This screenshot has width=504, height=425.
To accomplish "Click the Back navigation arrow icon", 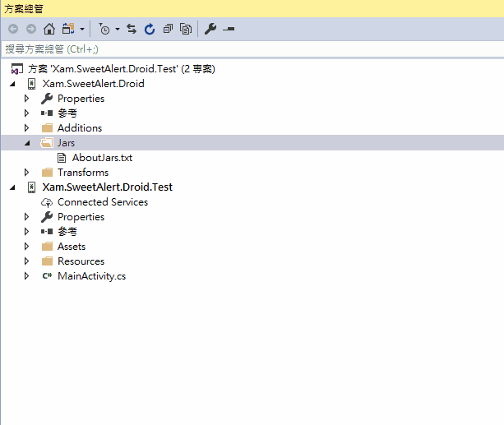I will [x=13, y=29].
